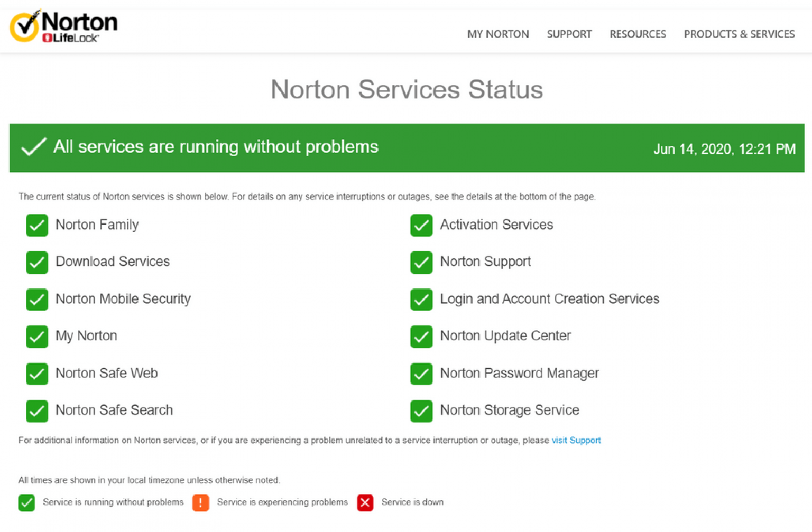This screenshot has width=812, height=532.
Task: Click the visit Support link
Action: pos(576,440)
